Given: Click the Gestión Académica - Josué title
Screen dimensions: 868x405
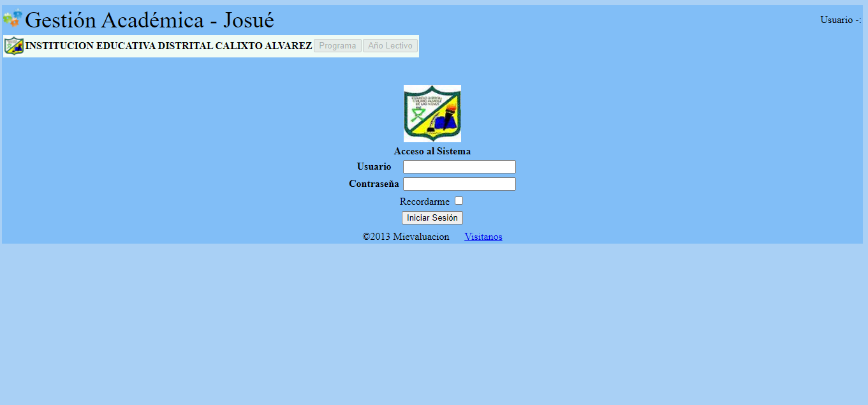Looking at the screenshot, I should [149, 20].
